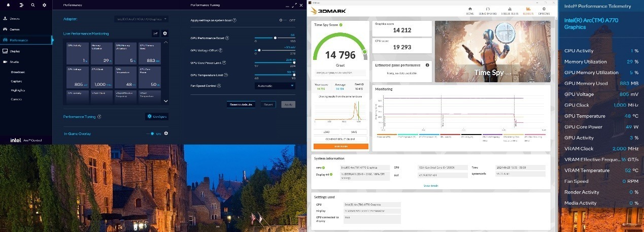Click the SAVE button in 3DMark
644x232 pixels.
pyautogui.click(x=355, y=131)
